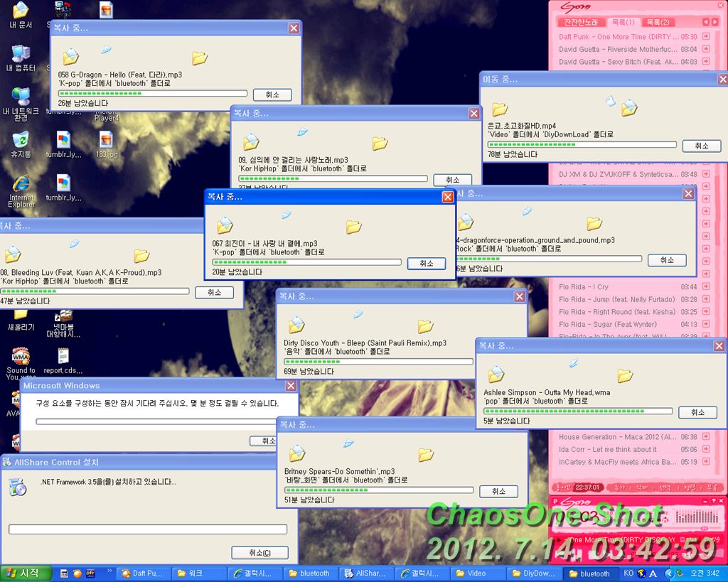The width and height of the screenshot is (728, 582).
Task: Cancel the G-Dragon Hello.mp3 copy
Action: [272, 95]
